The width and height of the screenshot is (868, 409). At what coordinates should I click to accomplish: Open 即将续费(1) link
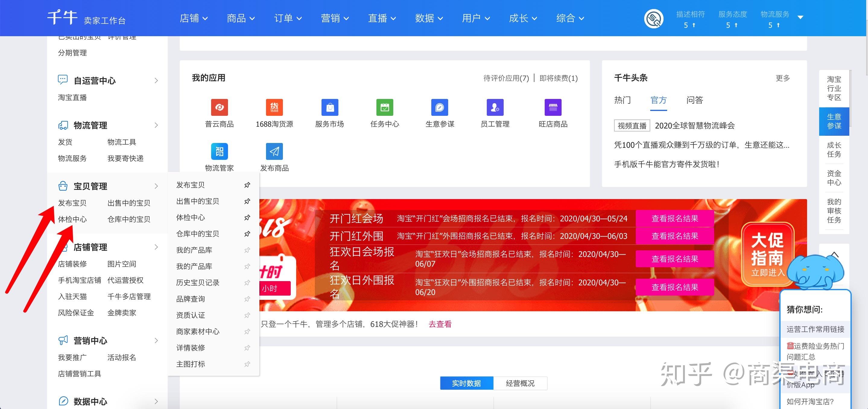(x=559, y=78)
